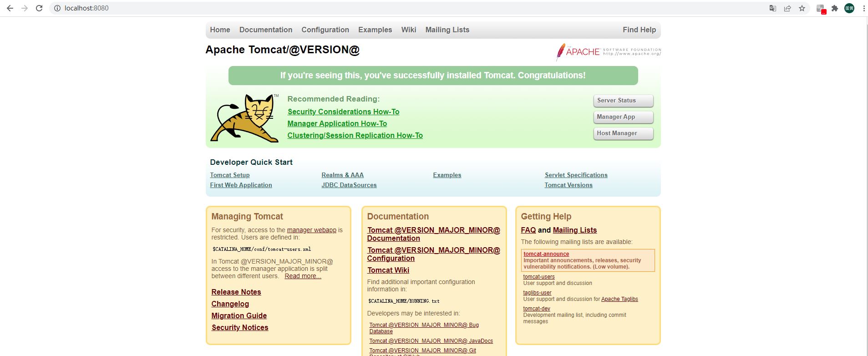Open the Chrome three-dot menu
868x356 pixels.
pos(863,8)
